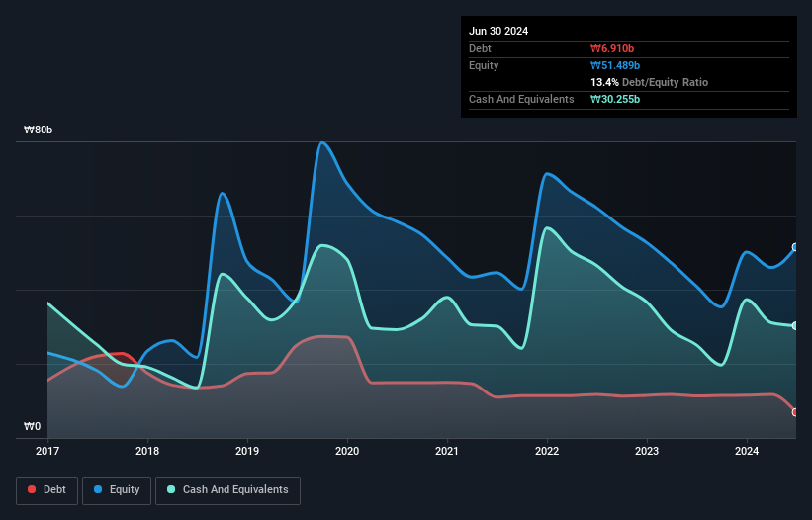Click the Debt row label in tooltip

480,48
